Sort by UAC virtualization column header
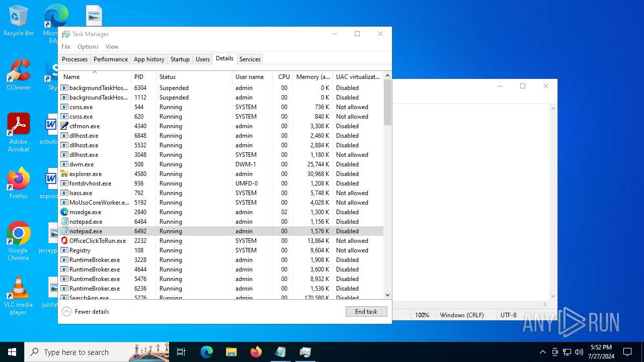 358,76
